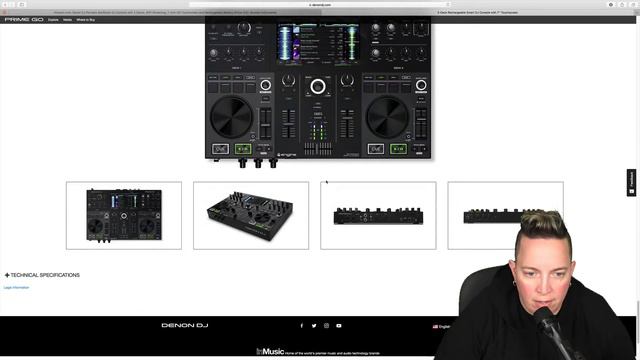Open the Explore menu in header
Image resolution: width=640 pixels, height=360 pixels.
[x=53, y=20]
